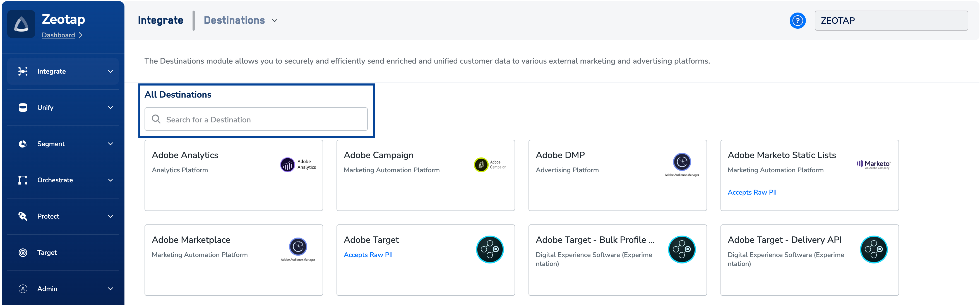Image resolution: width=980 pixels, height=305 pixels.
Task: Click the Protect sidebar icon
Action: (23, 216)
